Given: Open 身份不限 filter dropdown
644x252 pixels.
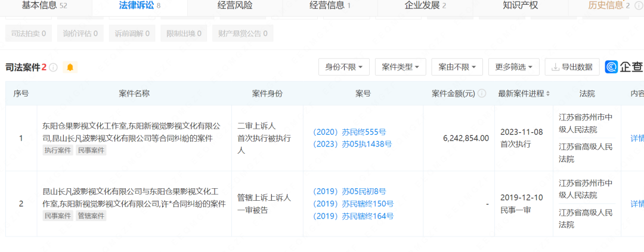Looking at the screenshot, I should coord(344,67).
